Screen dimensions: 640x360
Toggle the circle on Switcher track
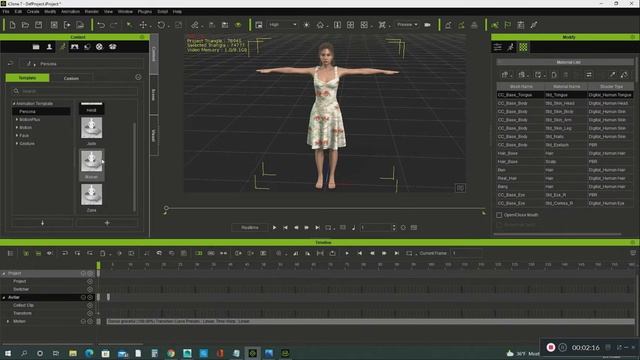tap(90, 289)
